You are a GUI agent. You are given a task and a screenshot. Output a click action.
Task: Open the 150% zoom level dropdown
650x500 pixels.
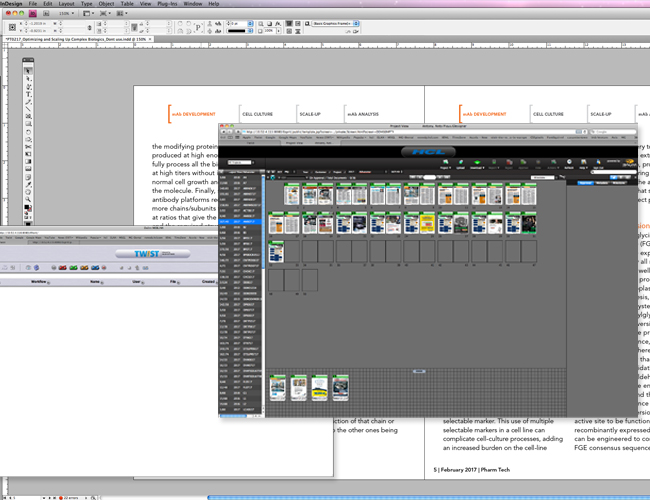click(66, 13)
